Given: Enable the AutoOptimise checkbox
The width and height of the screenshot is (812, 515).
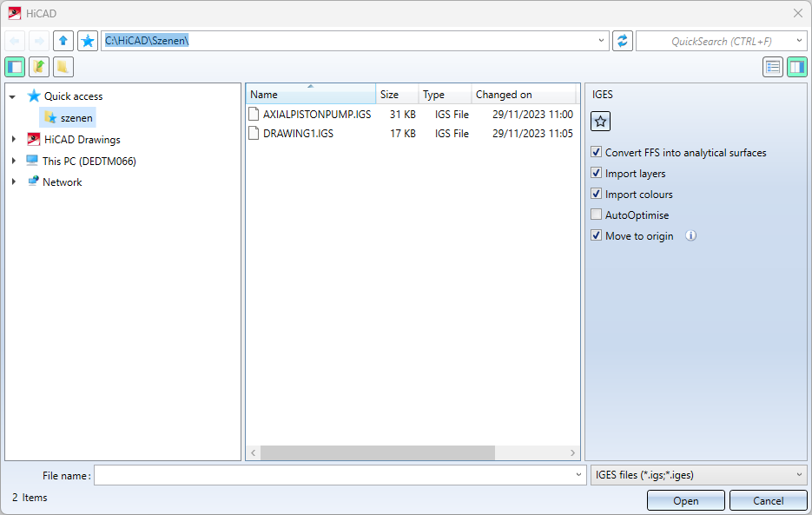Looking at the screenshot, I should [x=596, y=215].
